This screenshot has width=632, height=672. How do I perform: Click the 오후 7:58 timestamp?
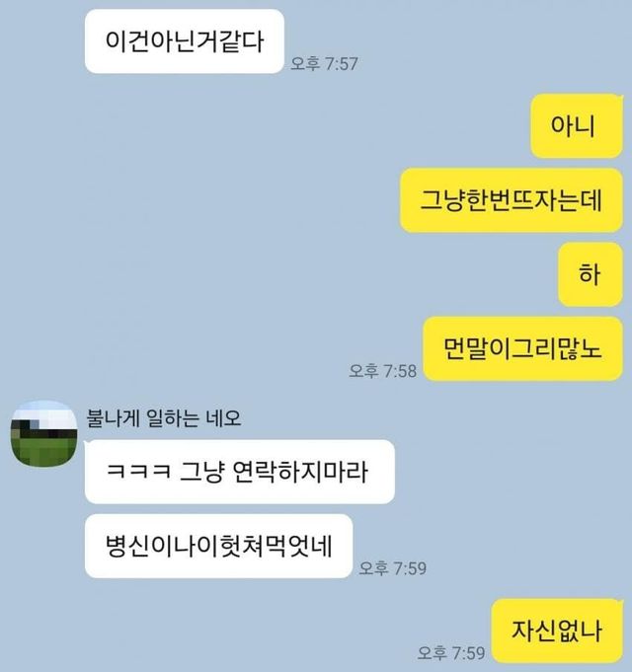(x=382, y=371)
